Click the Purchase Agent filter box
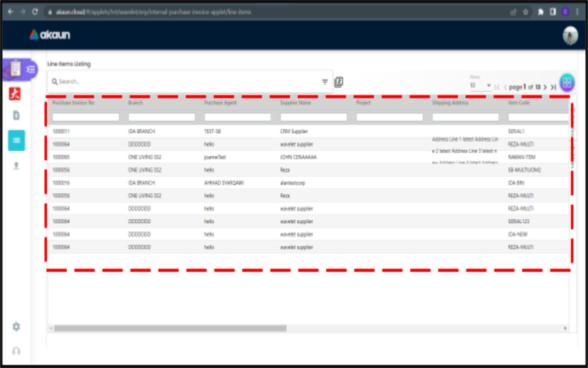The width and height of the screenshot is (588, 368). click(x=238, y=117)
